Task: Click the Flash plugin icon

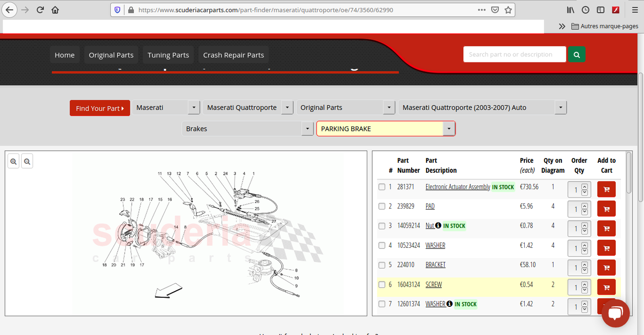Action: [615, 10]
